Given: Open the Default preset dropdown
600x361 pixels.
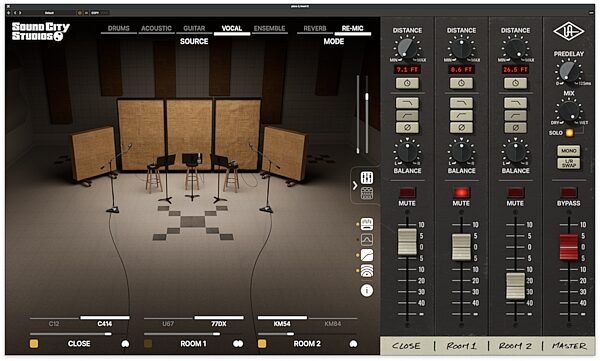Looking at the screenshot, I should click(49, 13).
